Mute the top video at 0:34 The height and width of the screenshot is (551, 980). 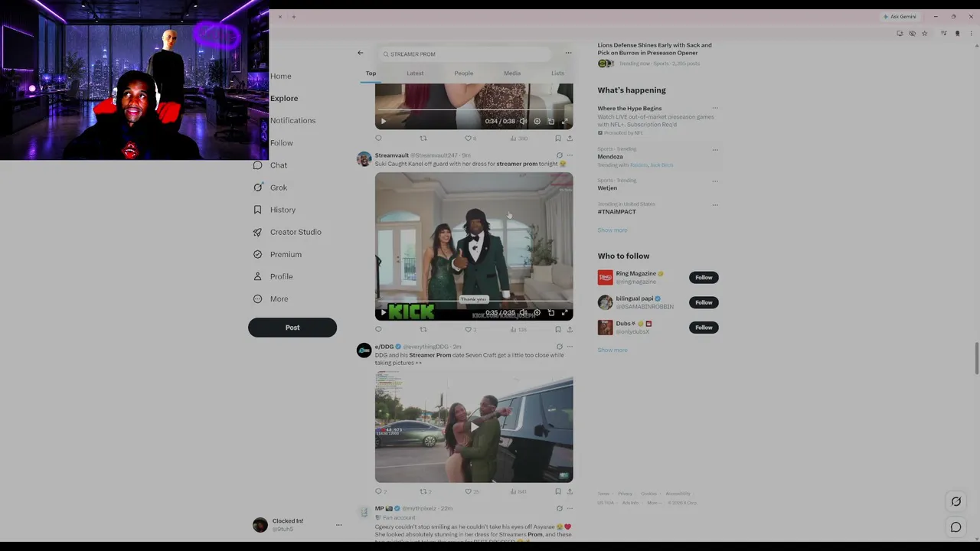[523, 121]
